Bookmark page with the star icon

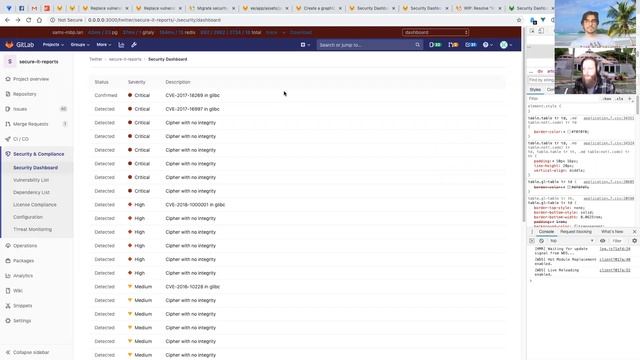tap(519, 20)
